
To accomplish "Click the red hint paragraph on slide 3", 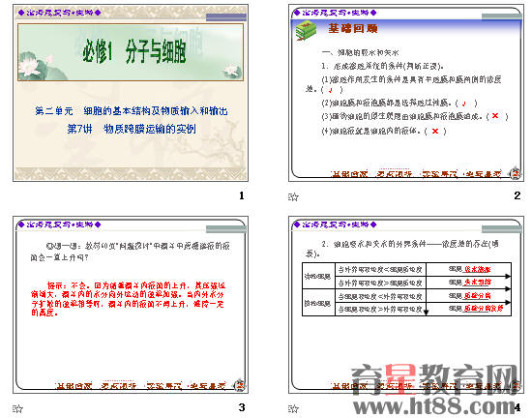I will pyautogui.click(x=128, y=299).
